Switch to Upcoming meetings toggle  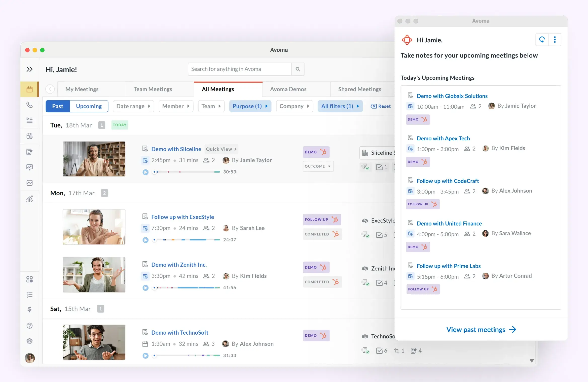click(x=89, y=106)
